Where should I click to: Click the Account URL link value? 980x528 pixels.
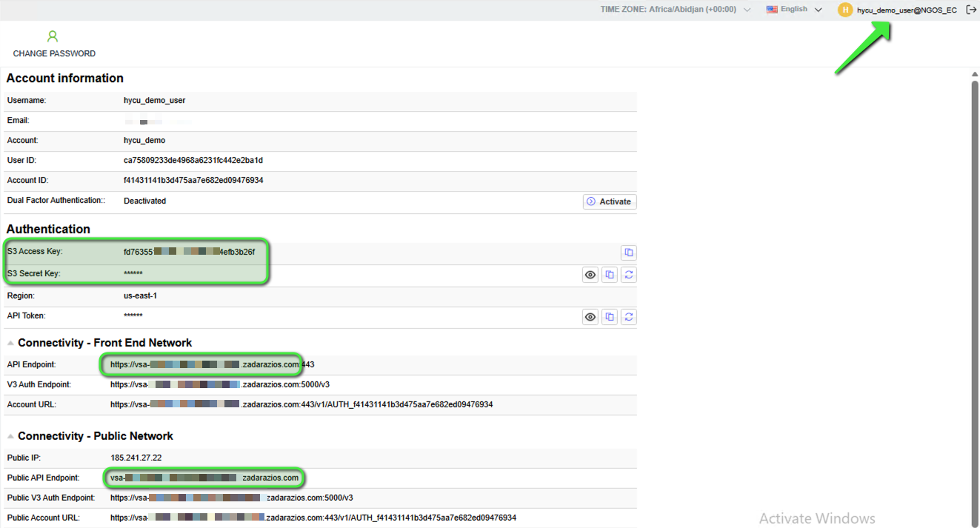tap(301, 404)
